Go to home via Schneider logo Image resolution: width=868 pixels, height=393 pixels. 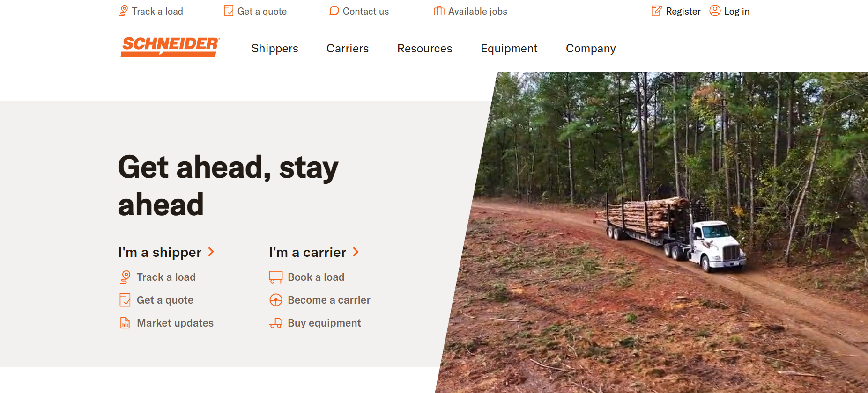click(x=170, y=47)
